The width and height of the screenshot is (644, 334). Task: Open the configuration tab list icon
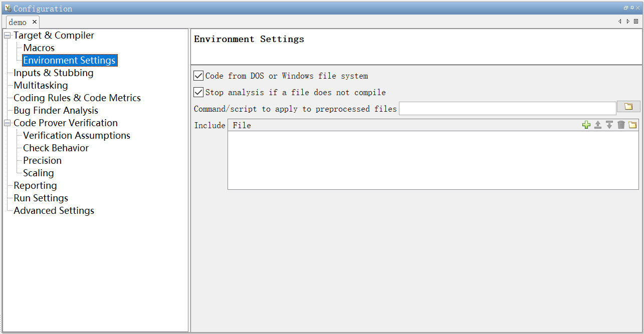point(635,22)
